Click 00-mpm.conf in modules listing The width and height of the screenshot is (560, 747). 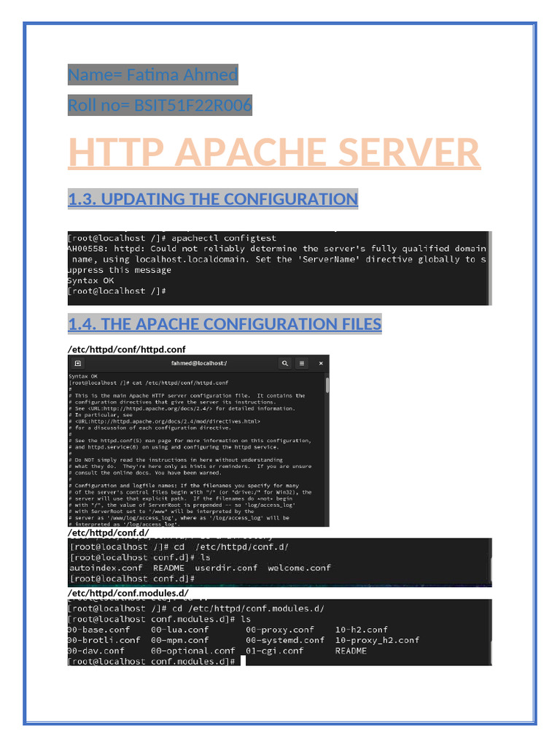tap(179, 640)
